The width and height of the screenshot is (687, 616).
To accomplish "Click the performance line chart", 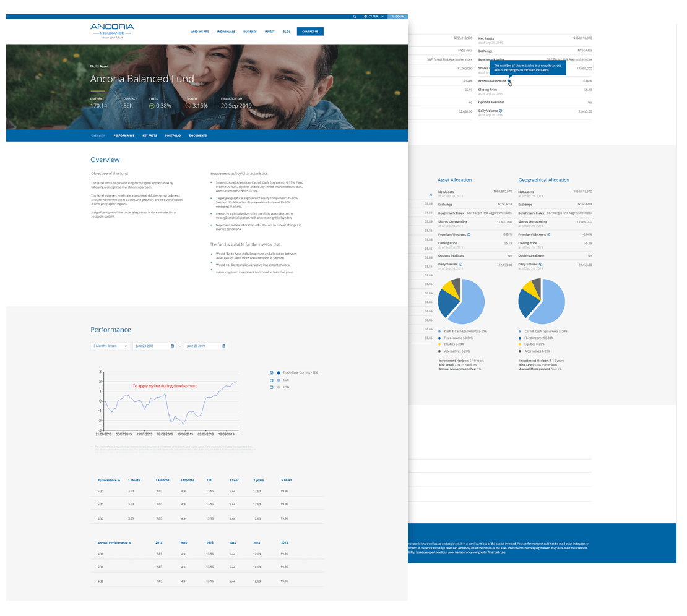I will (x=166, y=403).
